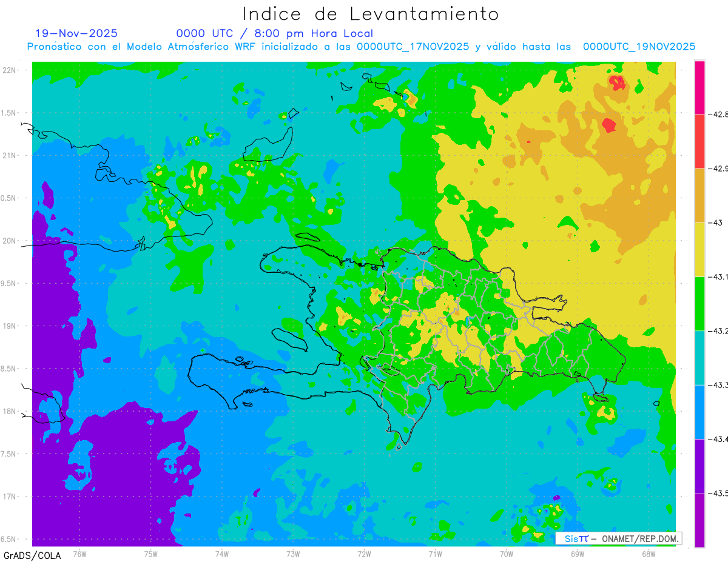Viewport: 728px width, 562px height.
Task: Click the orange colorbar segment
Action: (699, 195)
